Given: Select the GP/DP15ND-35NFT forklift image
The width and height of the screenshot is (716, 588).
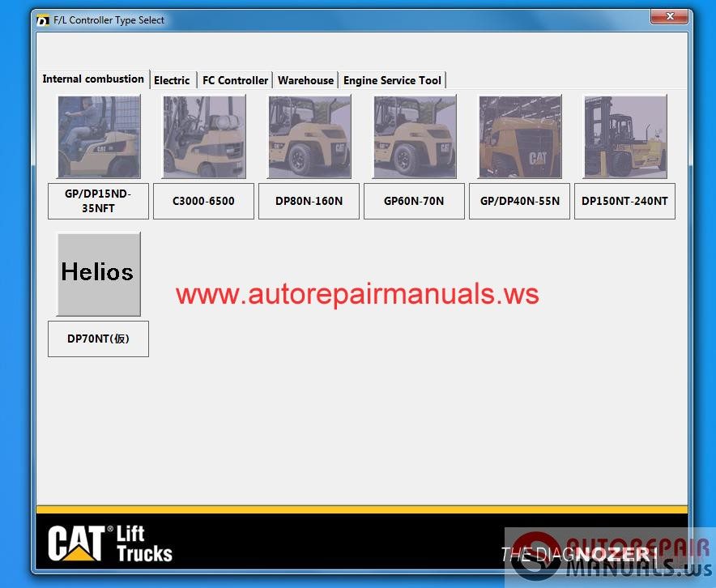Looking at the screenshot, I should (99, 137).
